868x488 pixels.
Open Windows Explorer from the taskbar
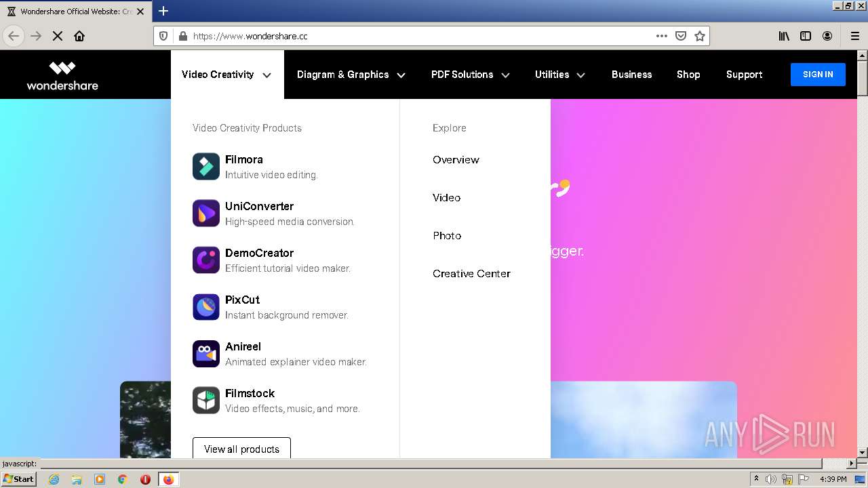tap(77, 479)
